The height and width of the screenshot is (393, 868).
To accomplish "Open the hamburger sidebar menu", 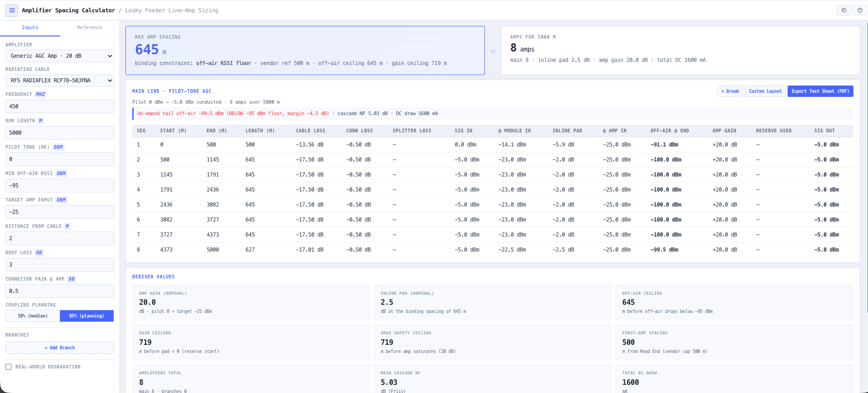I will (12, 10).
